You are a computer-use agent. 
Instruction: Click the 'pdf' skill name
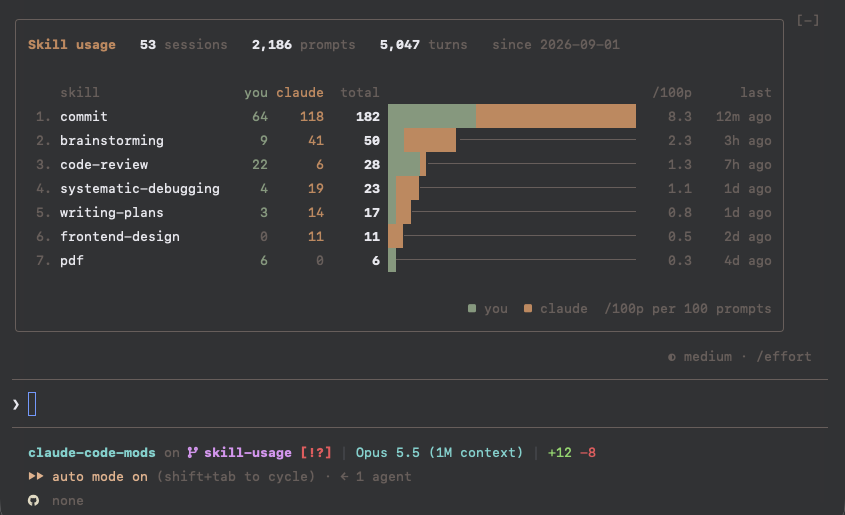72,261
